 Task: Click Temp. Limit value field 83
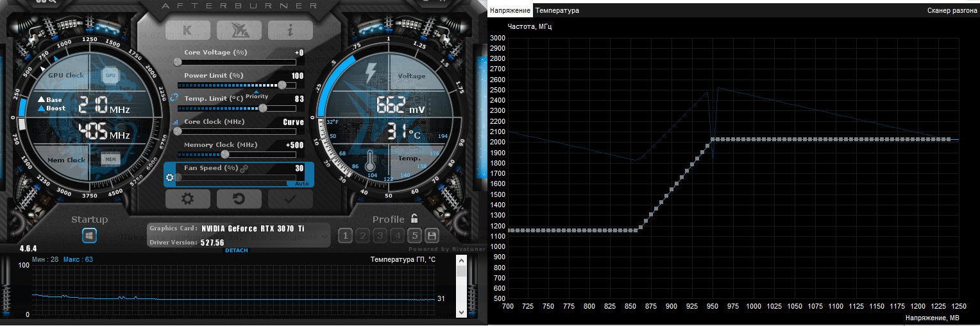pyautogui.click(x=300, y=99)
